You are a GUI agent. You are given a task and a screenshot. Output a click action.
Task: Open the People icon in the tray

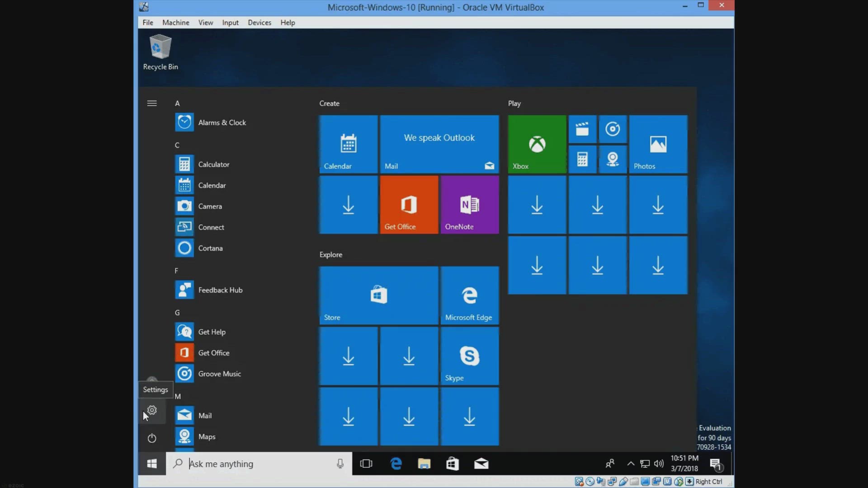pos(610,464)
